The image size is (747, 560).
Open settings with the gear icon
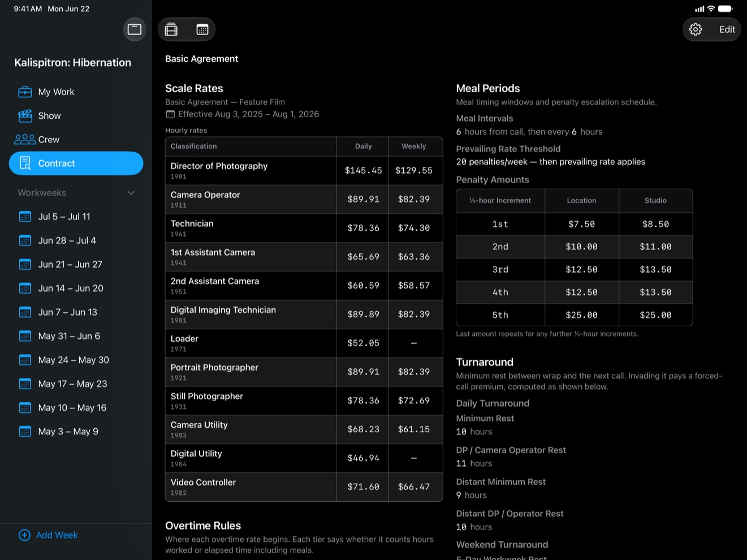tap(696, 29)
